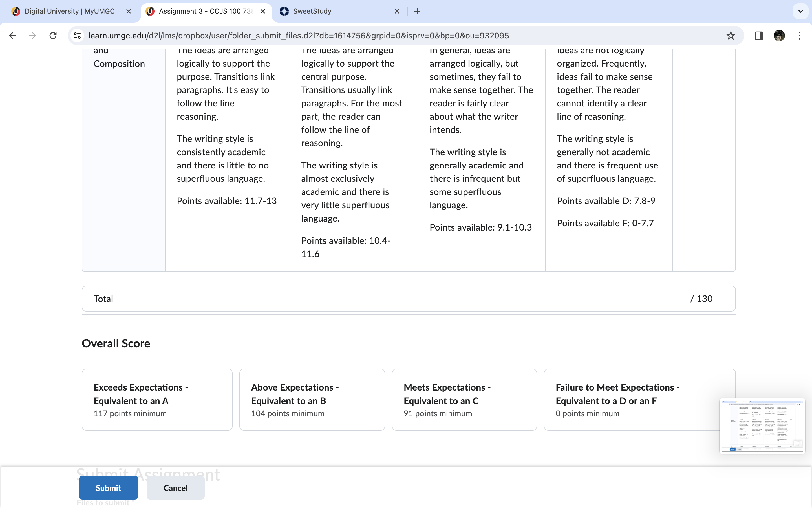Expand the tab search dropdown arrow

pos(801,11)
